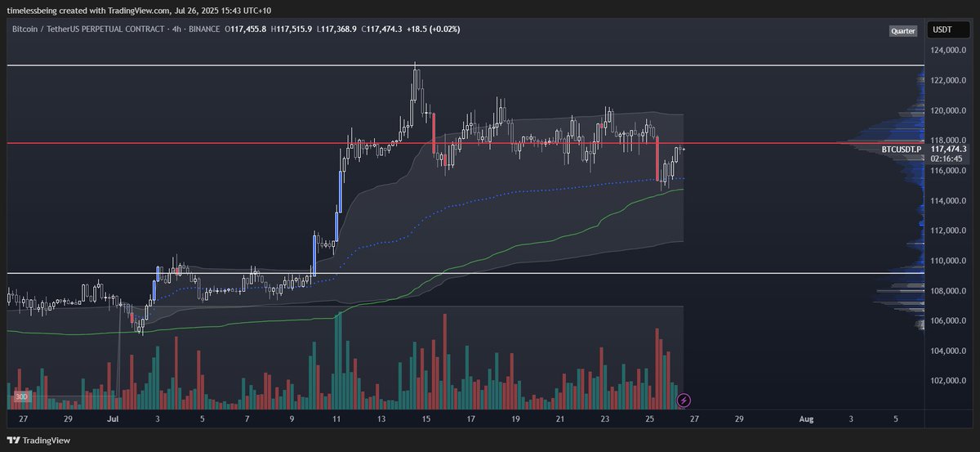Click the purple lightning bolt icon

click(684, 401)
